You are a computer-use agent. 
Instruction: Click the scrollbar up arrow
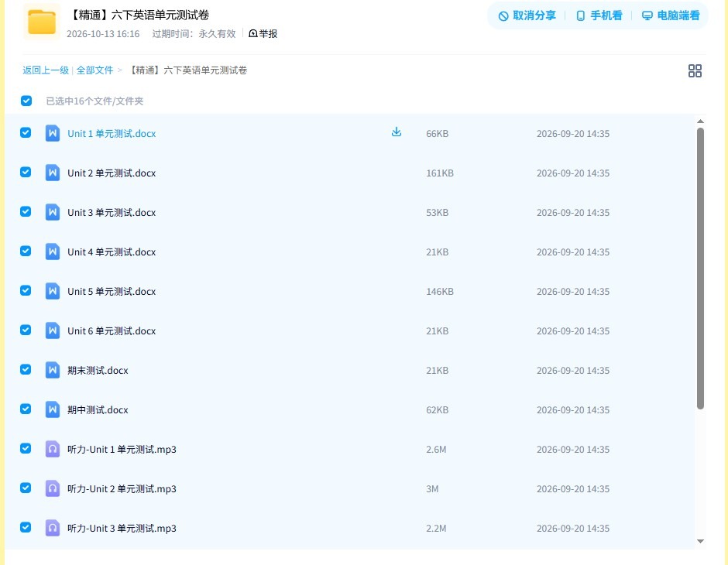[x=700, y=122]
